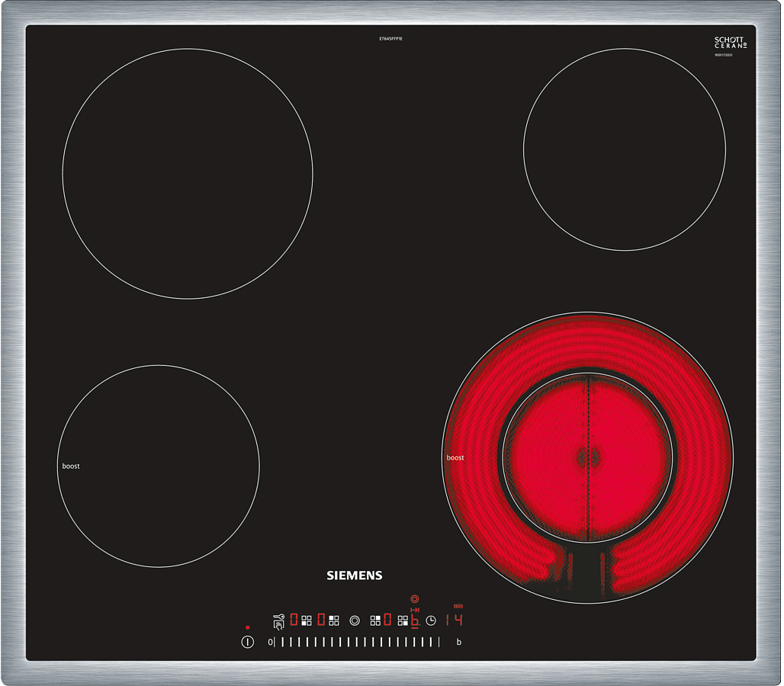Tap the timer clock icon
The height and width of the screenshot is (686, 784).
tap(431, 620)
